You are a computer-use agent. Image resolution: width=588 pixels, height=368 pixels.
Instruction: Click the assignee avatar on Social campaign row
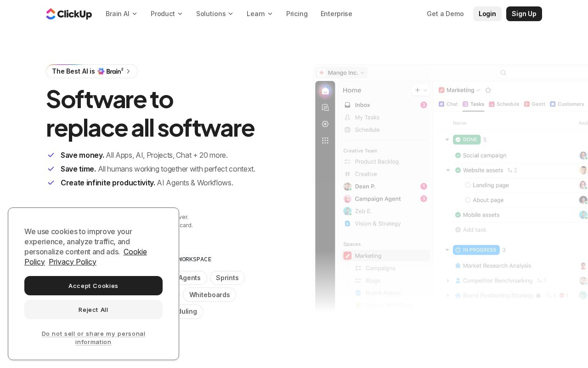583,155
